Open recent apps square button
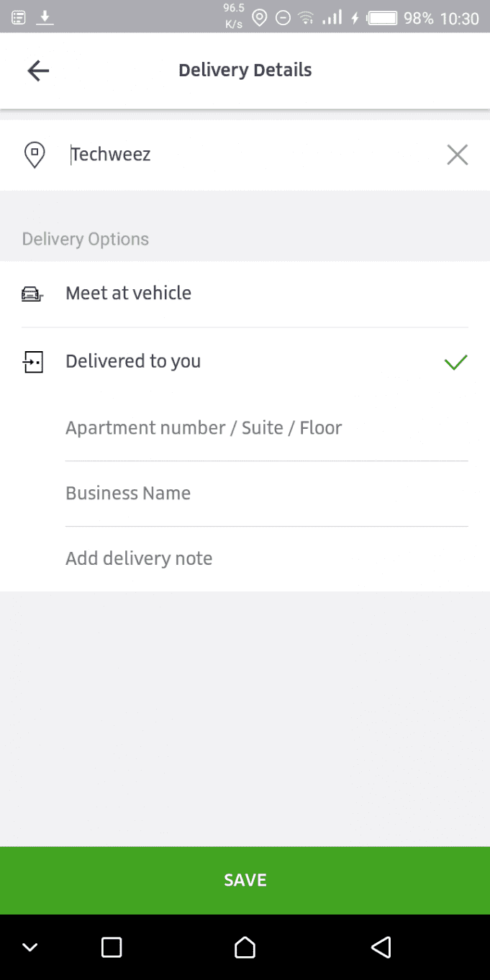490x980 pixels. (x=112, y=947)
